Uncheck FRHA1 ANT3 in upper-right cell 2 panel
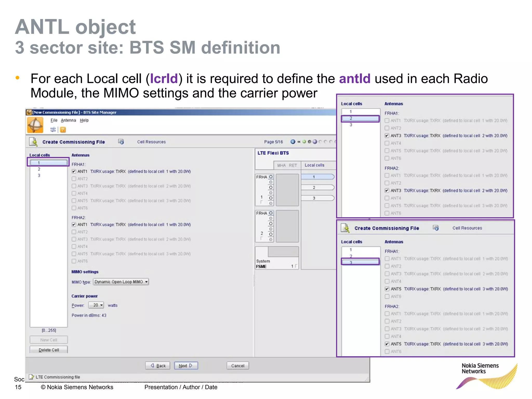 tap(387, 136)
